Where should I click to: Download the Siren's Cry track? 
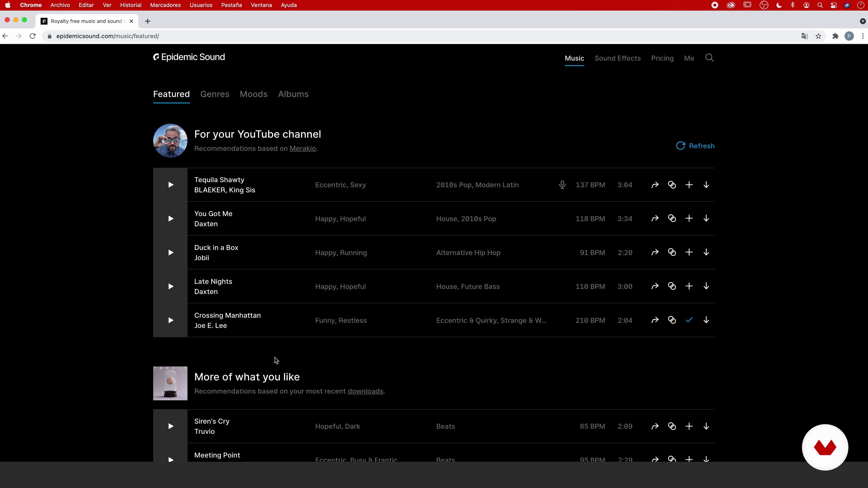click(706, 426)
